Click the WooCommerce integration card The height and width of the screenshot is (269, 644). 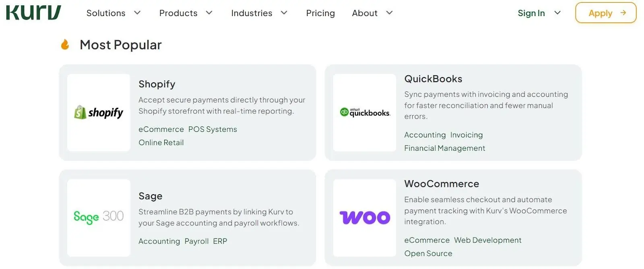click(x=452, y=217)
